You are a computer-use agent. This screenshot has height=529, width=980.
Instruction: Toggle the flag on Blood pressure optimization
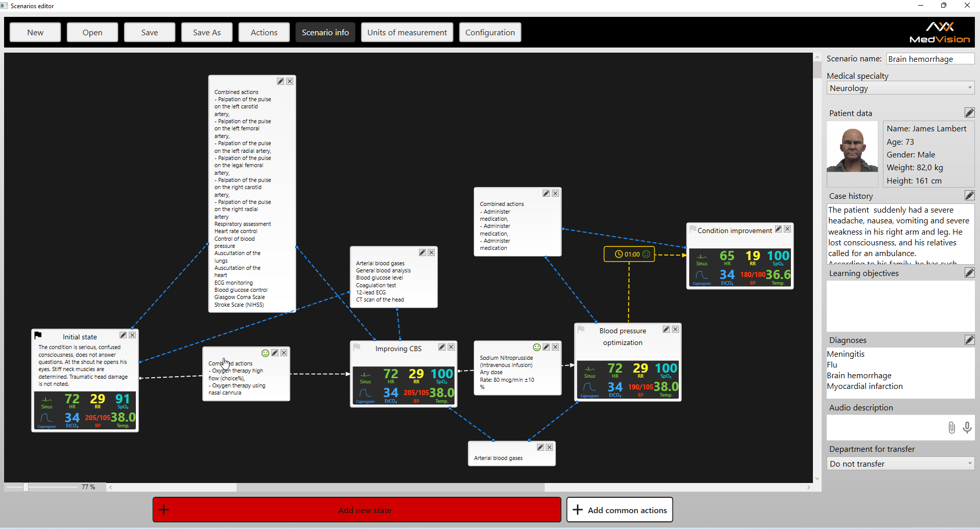pos(581,330)
